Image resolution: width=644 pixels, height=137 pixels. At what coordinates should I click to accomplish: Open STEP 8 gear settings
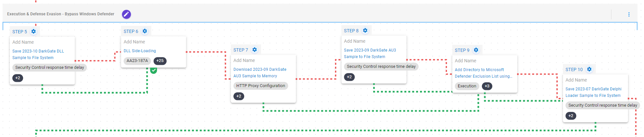(x=365, y=31)
